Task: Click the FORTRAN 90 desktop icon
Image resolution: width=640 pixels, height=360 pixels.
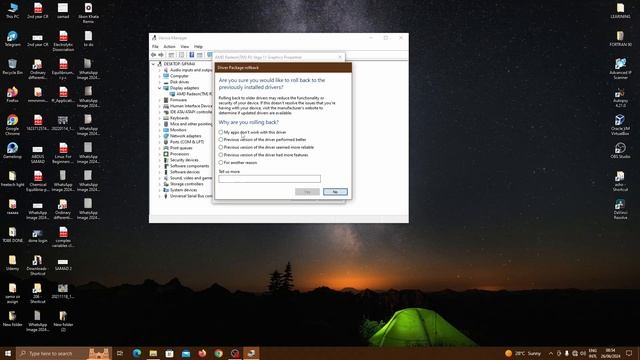Action: tap(620, 39)
